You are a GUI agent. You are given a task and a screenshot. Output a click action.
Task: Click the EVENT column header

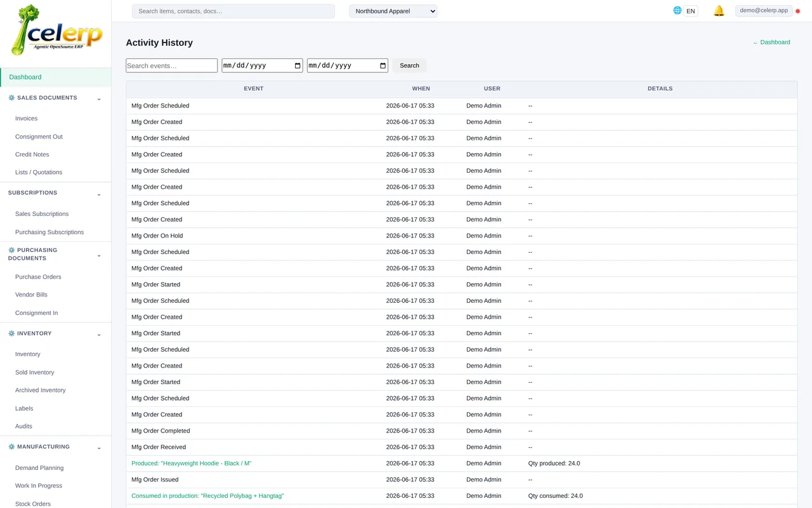pos(254,88)
